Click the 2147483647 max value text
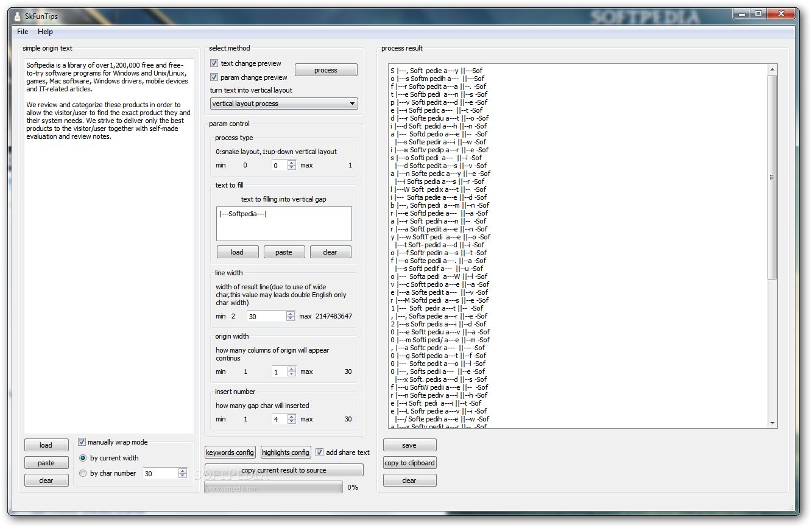Image resolution: width=812 pixels, height=528 pixels. tap(334, 316)
